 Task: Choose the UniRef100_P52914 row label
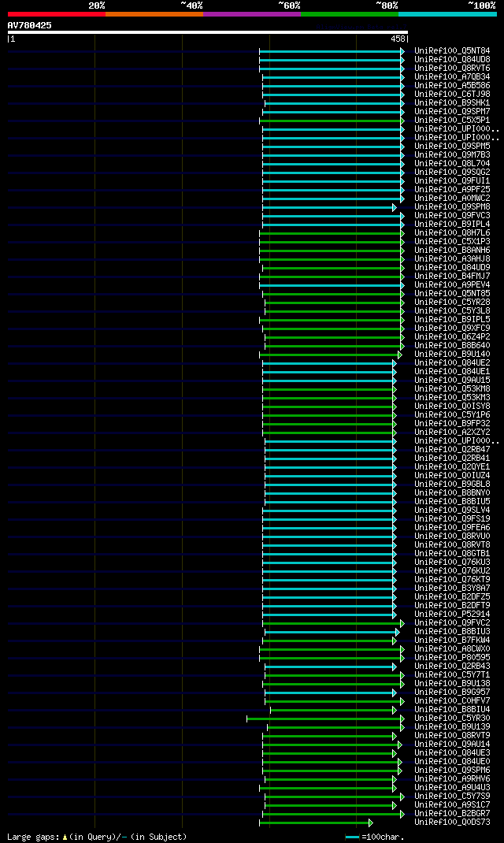(452, 614)
